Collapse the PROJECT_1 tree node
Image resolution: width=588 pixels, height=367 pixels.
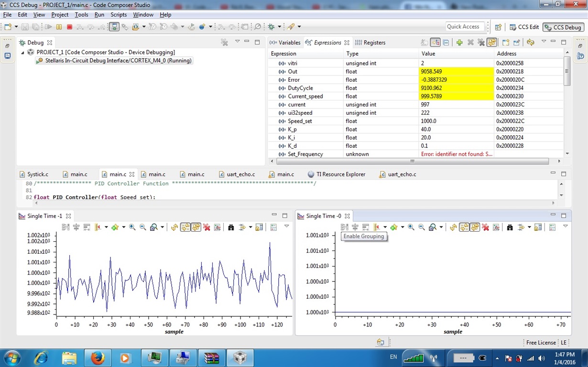click(x=22, y=53)
